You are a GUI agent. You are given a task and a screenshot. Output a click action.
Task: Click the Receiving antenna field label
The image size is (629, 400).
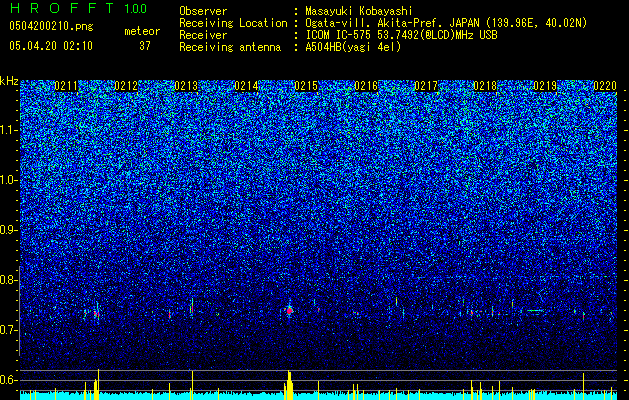[230, 47]
